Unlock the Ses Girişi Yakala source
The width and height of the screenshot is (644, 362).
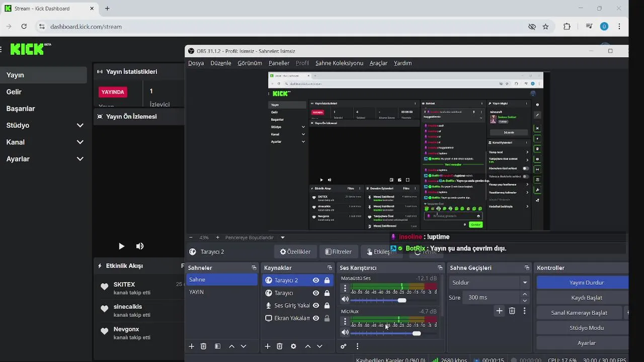327,305
